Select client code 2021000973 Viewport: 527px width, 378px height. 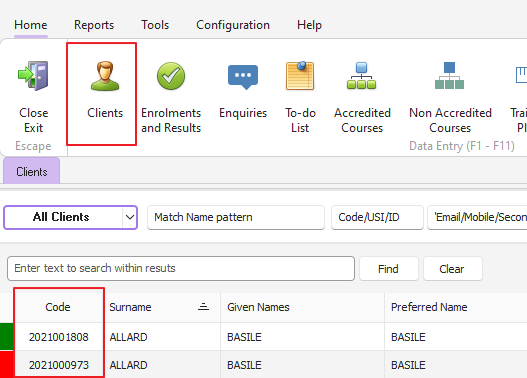[x=58, y=365]
